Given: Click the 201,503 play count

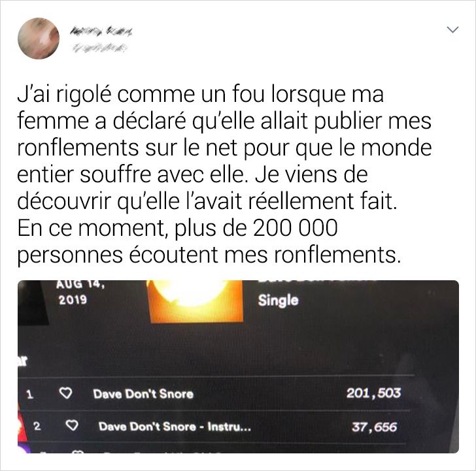Looking at the screenshot, I should click(x=374, y=393).
